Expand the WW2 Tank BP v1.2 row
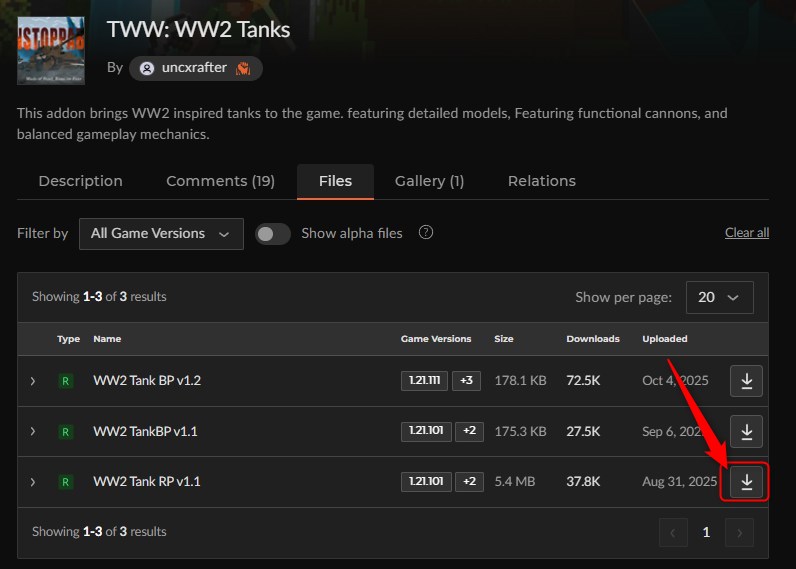The height and width of the screenshot is (569, 796). (33, 381)
